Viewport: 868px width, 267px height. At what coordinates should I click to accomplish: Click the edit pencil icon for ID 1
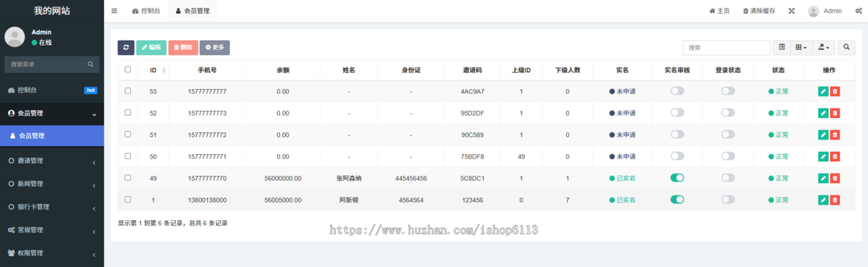click(823, 200)
